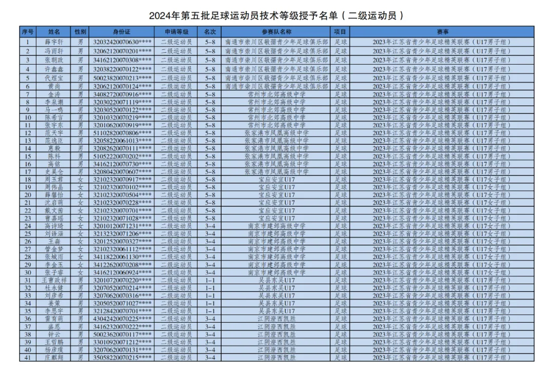554x392 pixels.
Task: Select the name cell 钟云
Action: click(54, 335)
